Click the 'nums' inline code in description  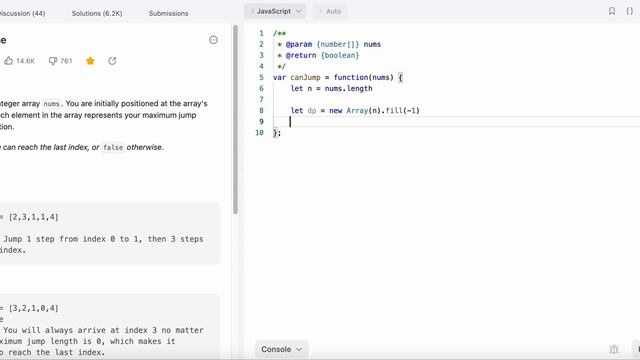point(51,104)
